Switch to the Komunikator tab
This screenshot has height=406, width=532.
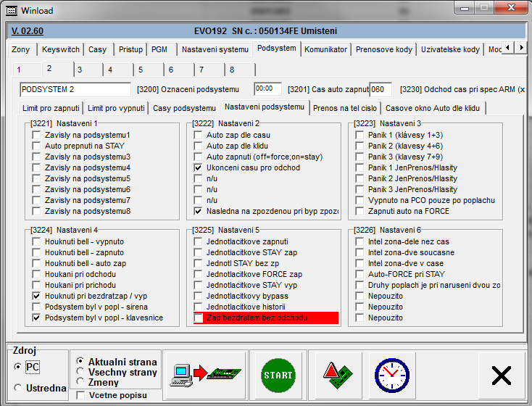point(326,49)
